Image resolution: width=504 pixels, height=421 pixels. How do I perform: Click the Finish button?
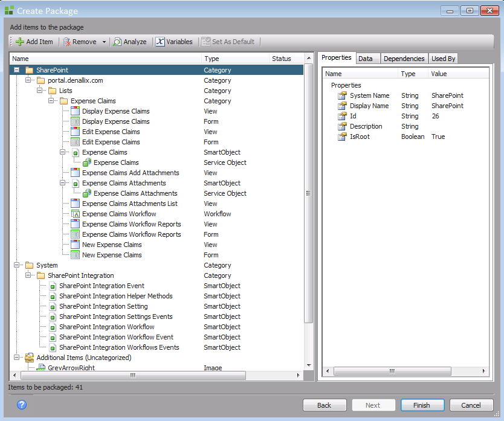pyautogui.click(x=421, y=405)
